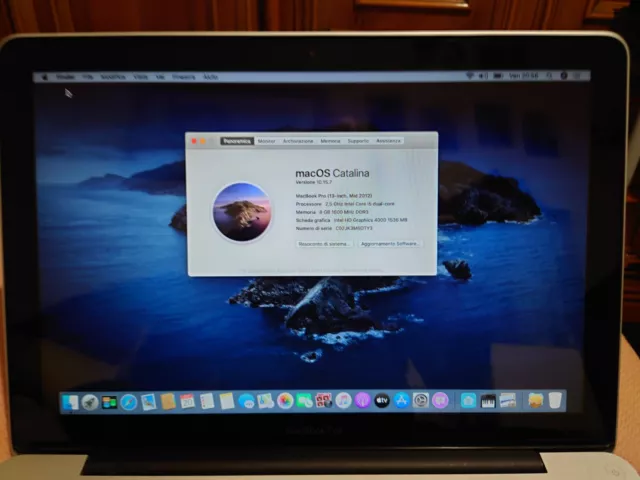Screen dimensions: 640x480
Task: Open Mail stamp icon in Dock
Action: tap(149, 402)
